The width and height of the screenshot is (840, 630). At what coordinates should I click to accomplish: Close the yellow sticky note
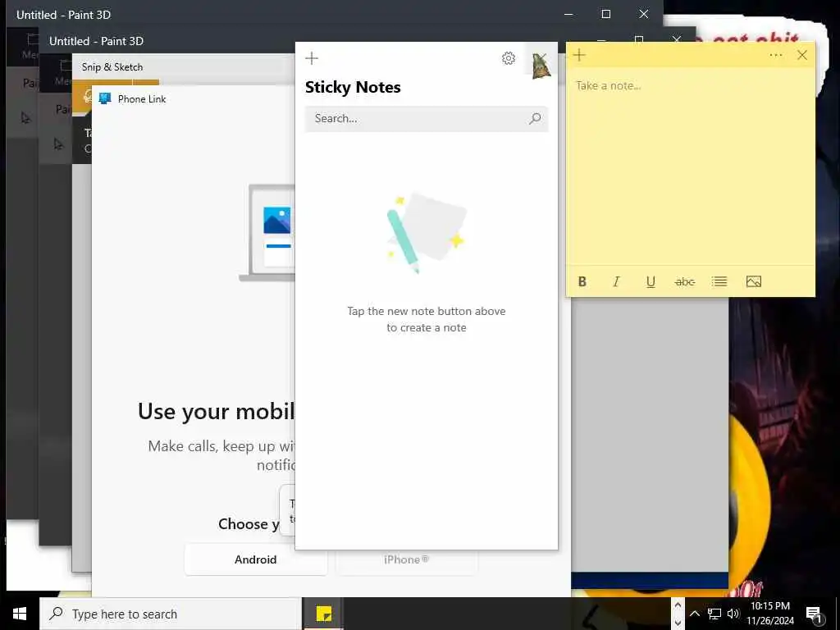pos(802,55)
